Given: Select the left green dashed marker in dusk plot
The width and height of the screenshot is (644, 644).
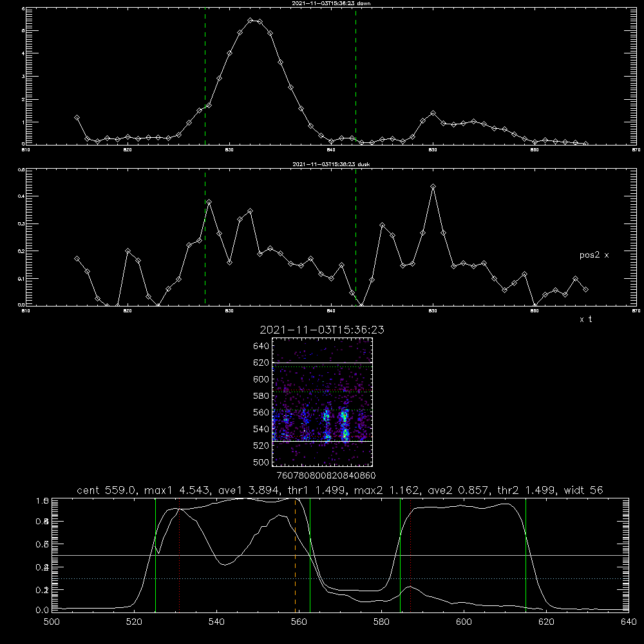Looking at the screenshot, I should click(x=205, y=238).
